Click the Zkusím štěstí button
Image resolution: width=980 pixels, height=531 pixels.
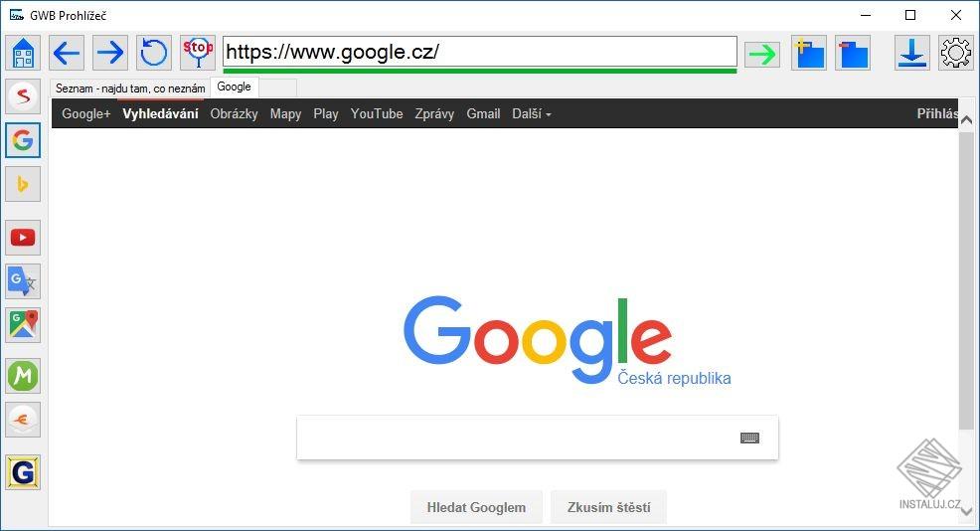[x=608, y=507]
